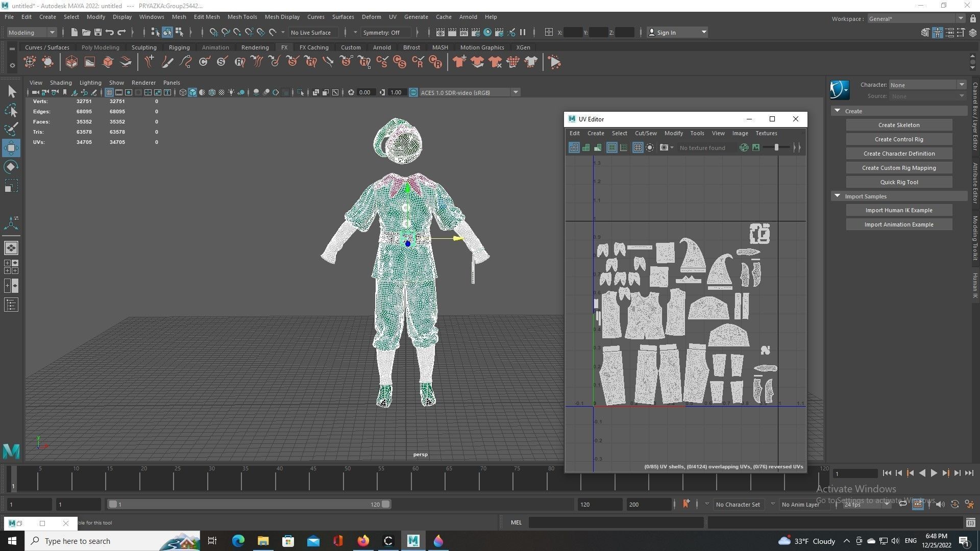Viewport: 980px width, 551px height.
Task: Collapse the Create section in HumanIK
Action: click(x=837, y=111)
